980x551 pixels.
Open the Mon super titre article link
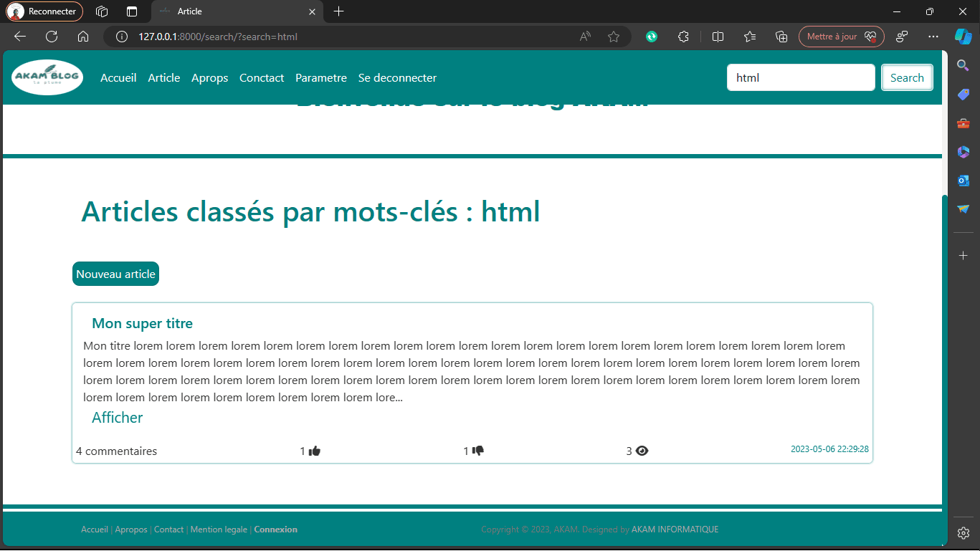[x=143, y=323]
